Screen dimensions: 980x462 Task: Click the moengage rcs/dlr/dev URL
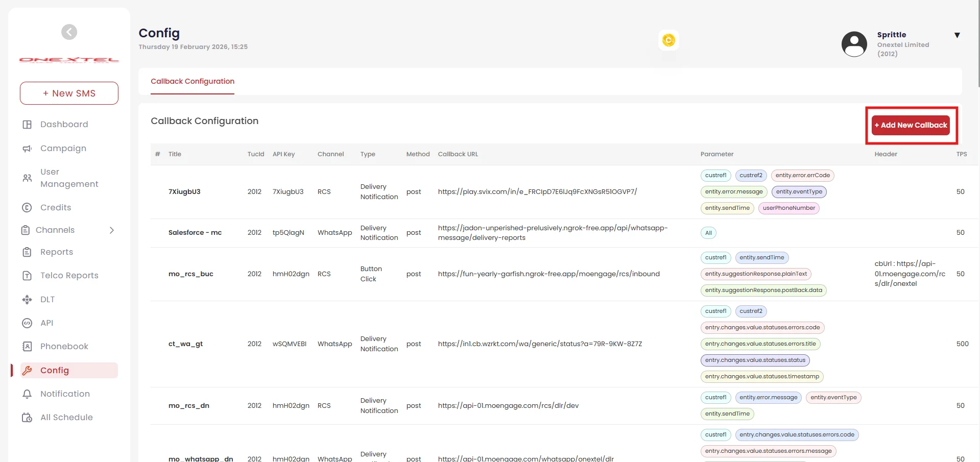508,406
